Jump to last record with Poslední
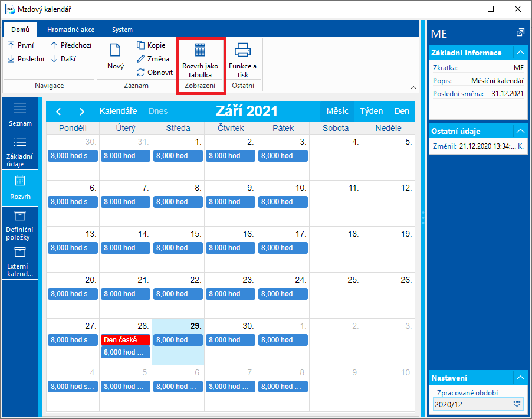532x419 pixels. 26,59
